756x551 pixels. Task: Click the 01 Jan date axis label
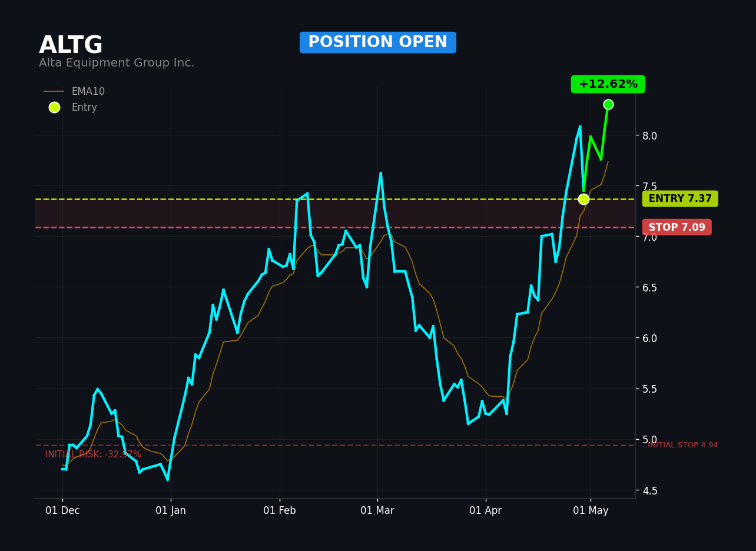[x=171, y=510]
